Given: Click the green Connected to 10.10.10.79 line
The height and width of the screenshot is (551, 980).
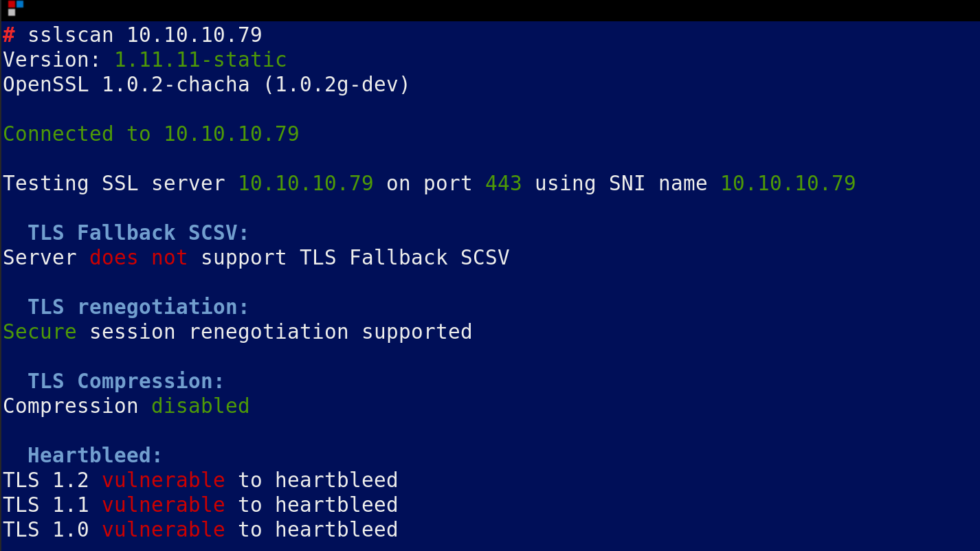Looking at the screenshot, I should (x=151, y=134).
